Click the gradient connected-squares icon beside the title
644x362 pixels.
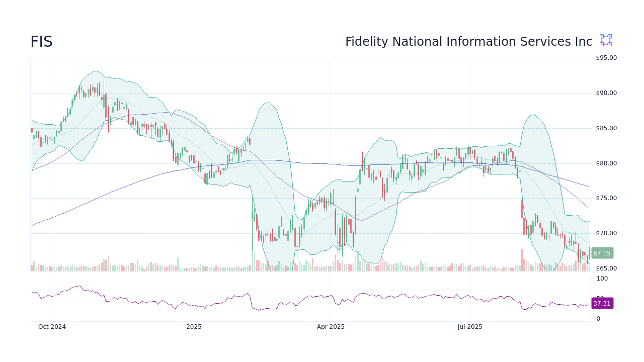click(x=605, y=40)
